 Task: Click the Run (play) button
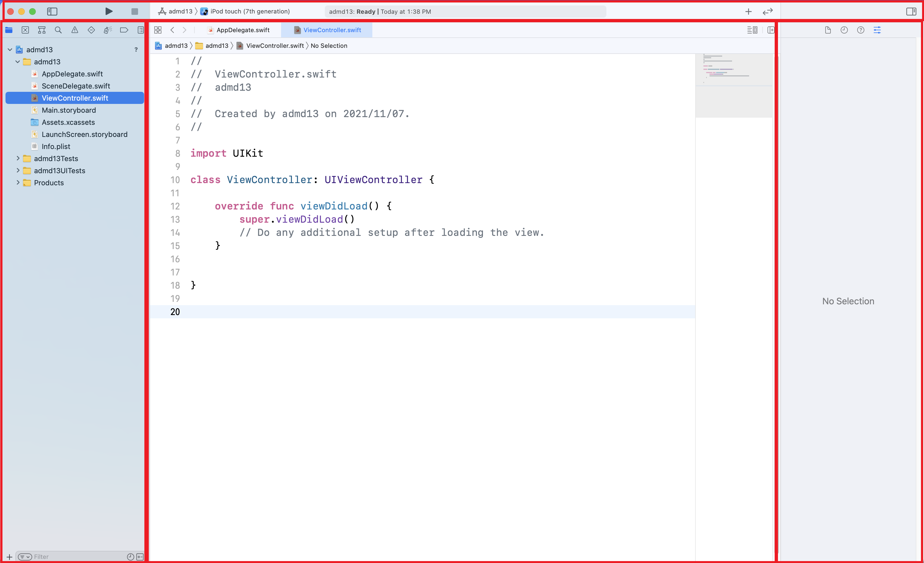(x=109, y=11)
